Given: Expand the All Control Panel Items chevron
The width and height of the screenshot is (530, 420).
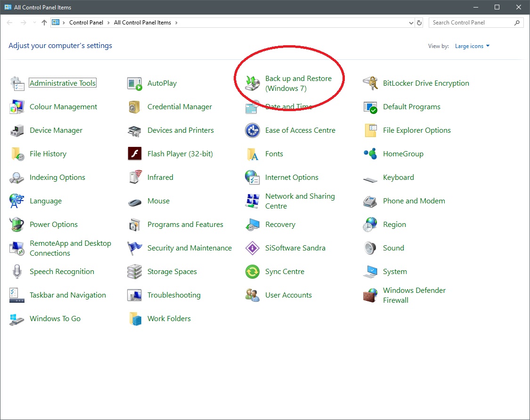Looking at the screenshot, I should click(x=176, y=23).
